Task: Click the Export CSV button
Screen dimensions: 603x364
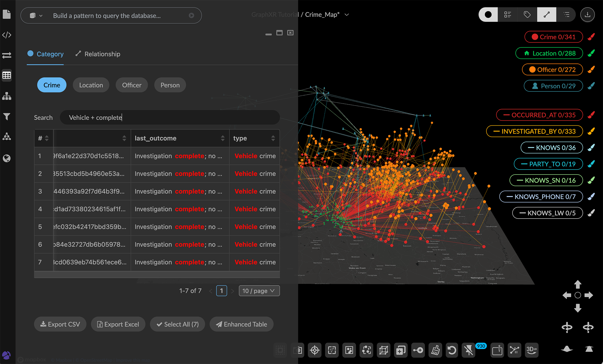Action: pos(60,324)
